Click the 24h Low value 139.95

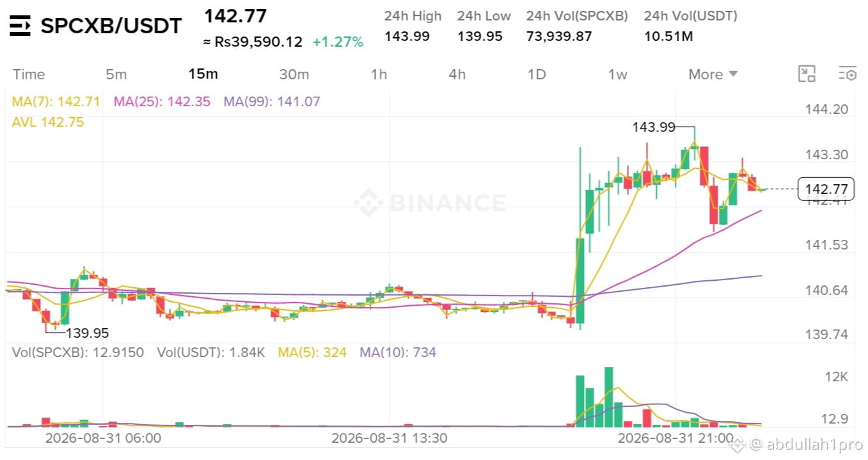(480, 36)
